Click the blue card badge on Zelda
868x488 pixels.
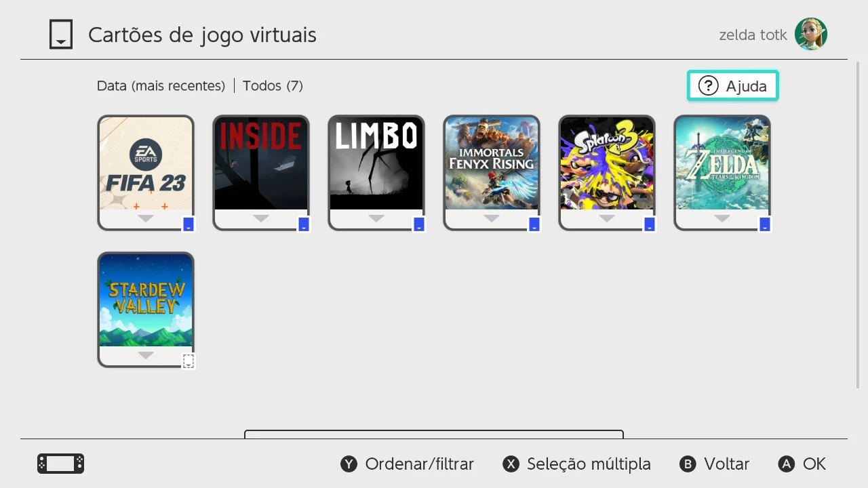(765, 225)
